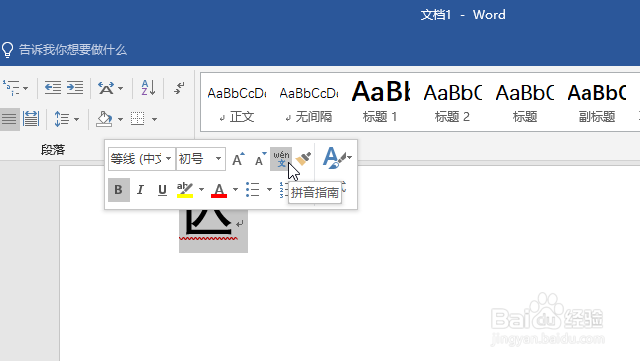The width and height of the screenshot is (640, 361).
Task: Apply yellow text highlight color
Action: (185, 189)
